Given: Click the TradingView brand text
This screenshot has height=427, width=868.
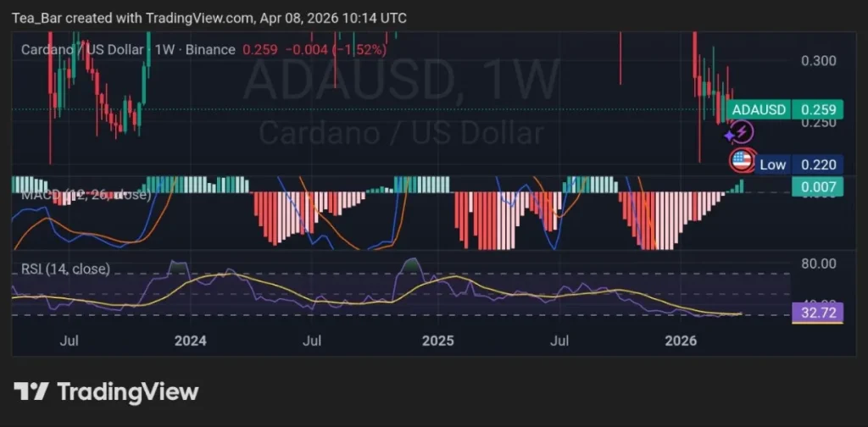Looking at the screenshot, I should click(127, 391).
